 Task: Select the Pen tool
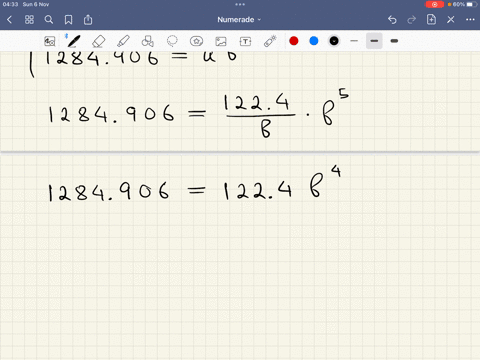click(x=74, y=41)
